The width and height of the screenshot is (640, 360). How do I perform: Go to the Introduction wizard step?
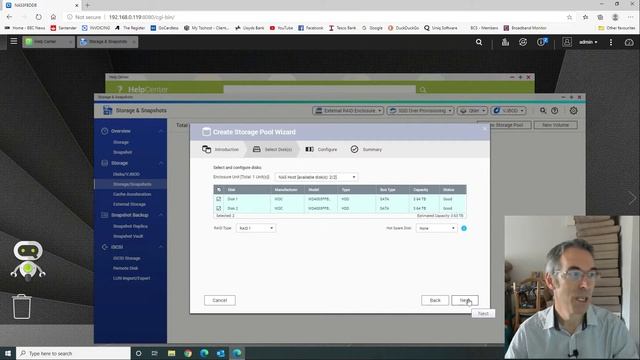click(220, 149)
